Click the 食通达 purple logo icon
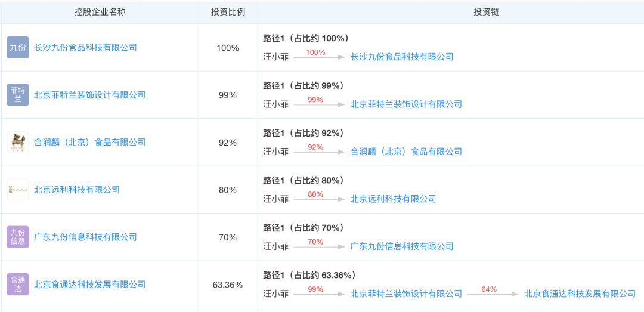This screenshot has height=312, width=644. [18, 285]
